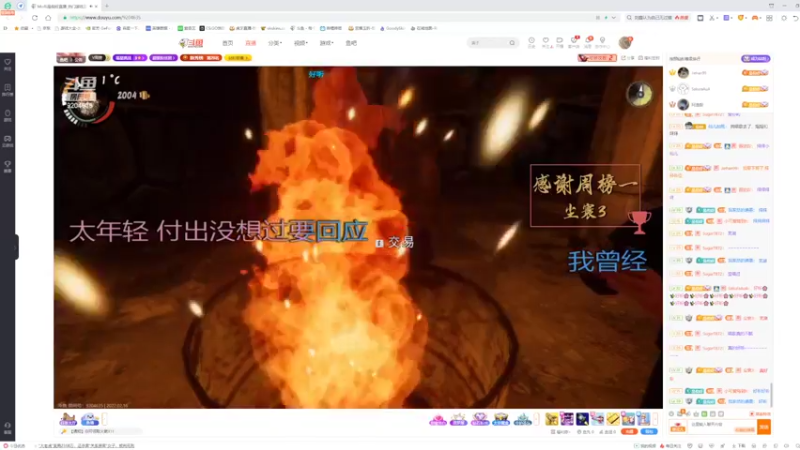Click the compass icon in video corner
Screen dimensions: 800x450
click(639, 94)
